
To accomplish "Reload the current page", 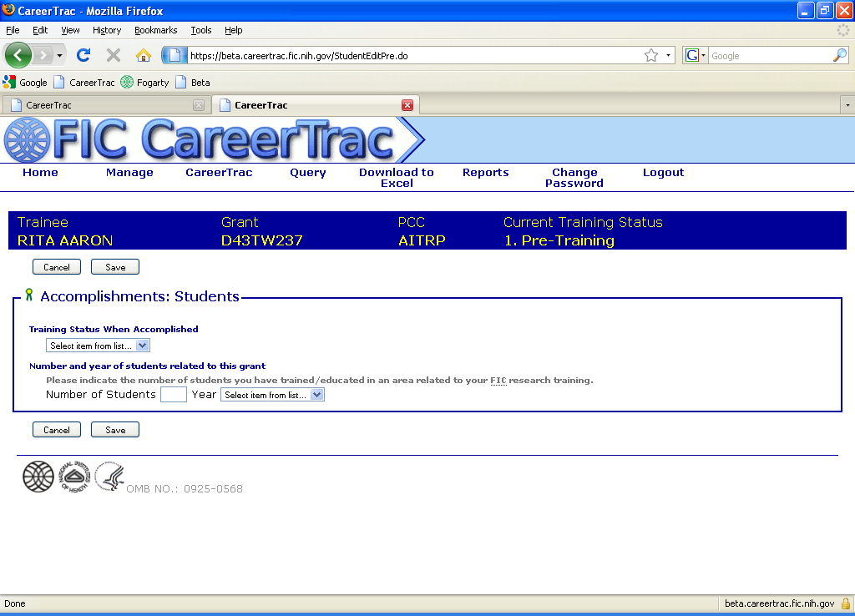I will coord(83,55).
